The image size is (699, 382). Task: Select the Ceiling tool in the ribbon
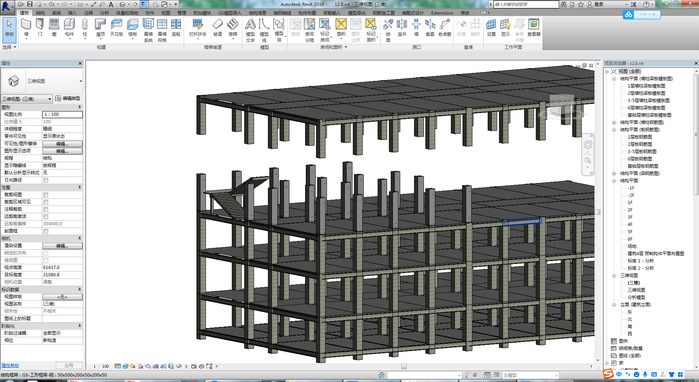pos(116,27)
